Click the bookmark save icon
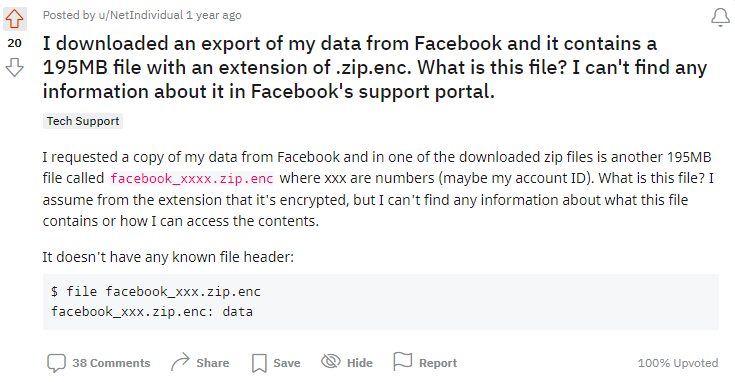The width and height of the screenshot is (735, 382). pos(259,363)
